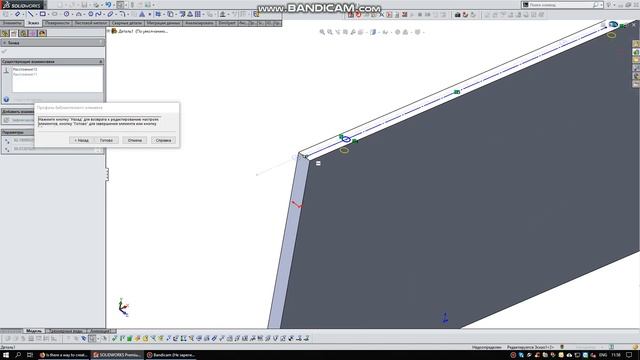Select the Sketch Fillet tool
This screenshot has height=360, width=640.
(x=122, y=14)
